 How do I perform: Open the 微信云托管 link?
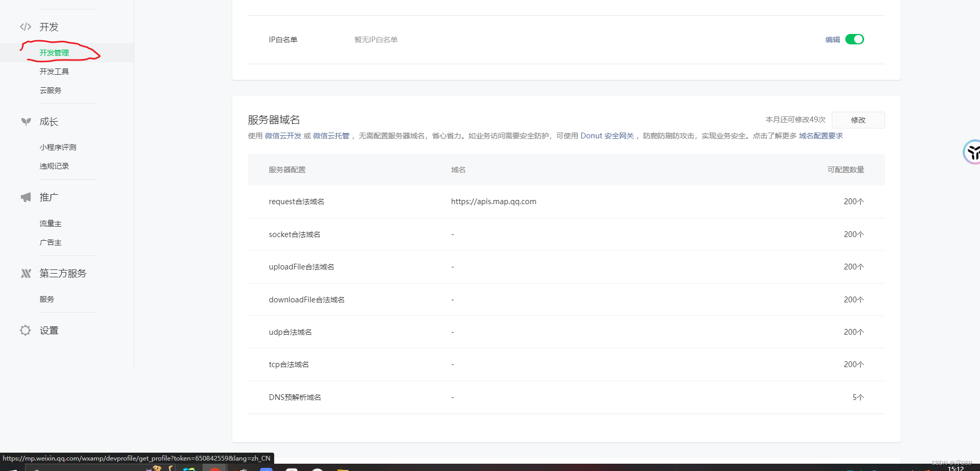[x=331, y=136]
